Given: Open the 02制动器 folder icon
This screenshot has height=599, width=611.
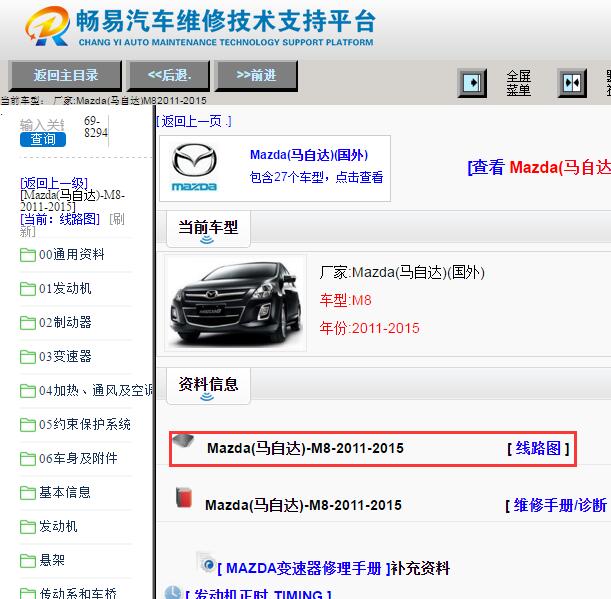Looking at the screenshot, I should click(x=28, y=323).
